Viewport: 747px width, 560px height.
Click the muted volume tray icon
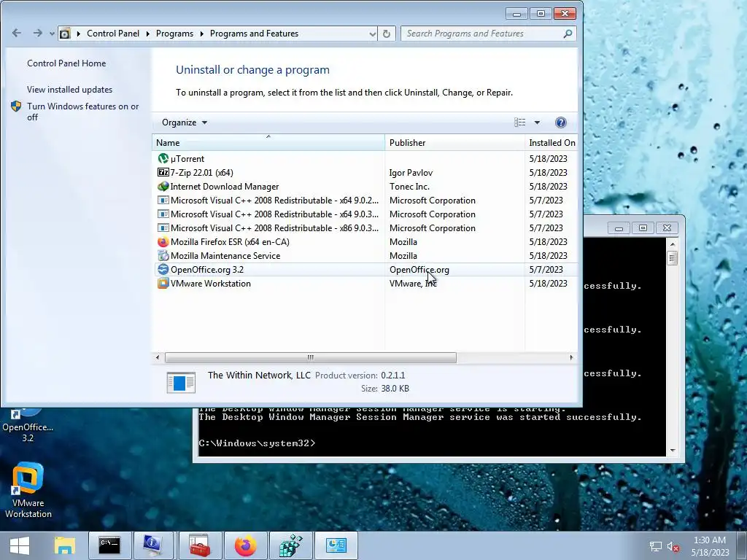coord(673,546)
